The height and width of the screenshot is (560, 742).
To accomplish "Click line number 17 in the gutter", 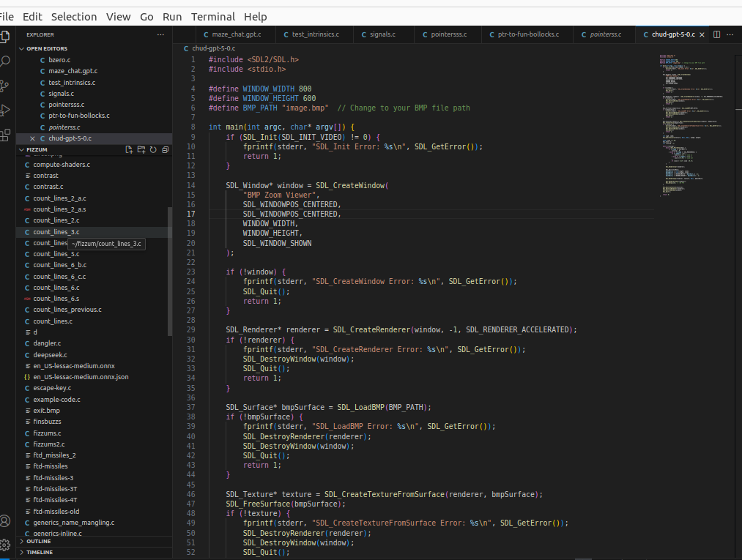I will [x=190, y=214].
